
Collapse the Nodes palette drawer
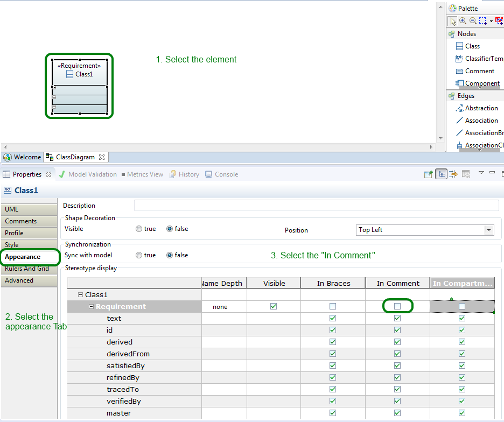pyautogui.click(x=475, y=34)
